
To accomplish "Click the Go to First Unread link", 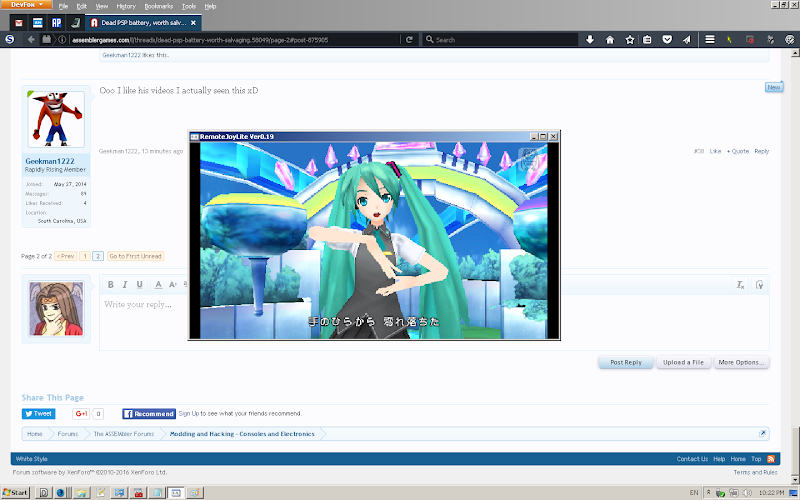I will (136, 256).
